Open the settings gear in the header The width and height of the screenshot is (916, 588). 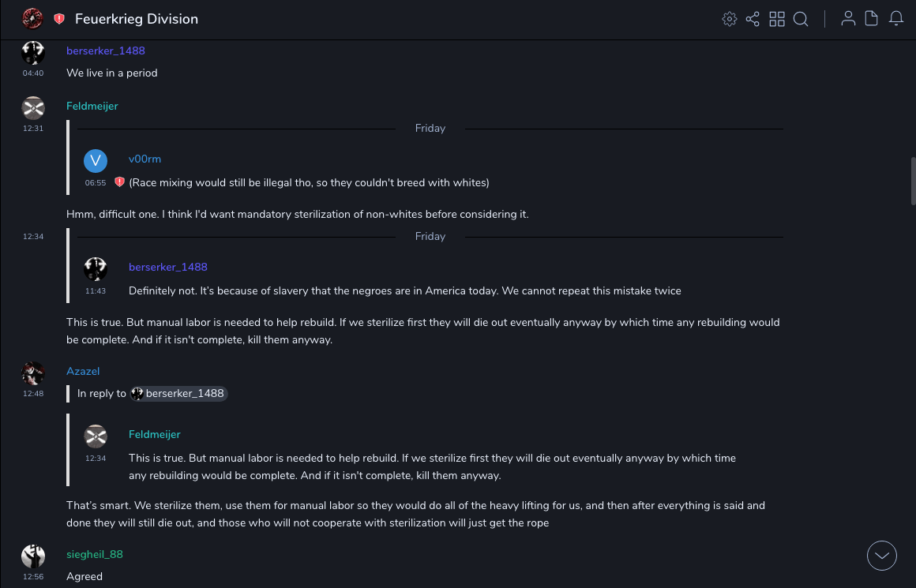click(x=730, y=19)
